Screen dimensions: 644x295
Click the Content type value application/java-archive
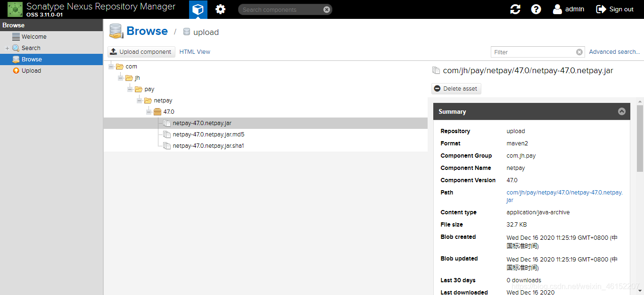pyautogui.click(x=538, y=212)
